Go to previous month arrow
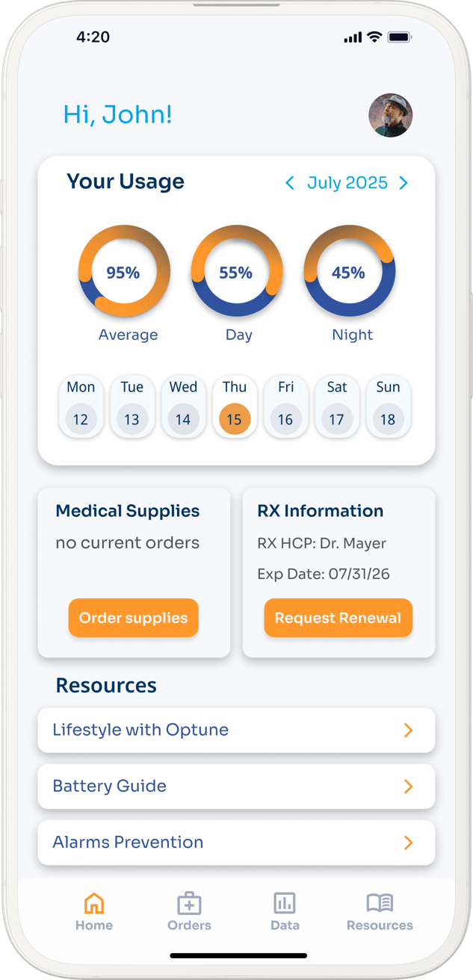This screenshot has width=473, height=980. click(290, 183)
